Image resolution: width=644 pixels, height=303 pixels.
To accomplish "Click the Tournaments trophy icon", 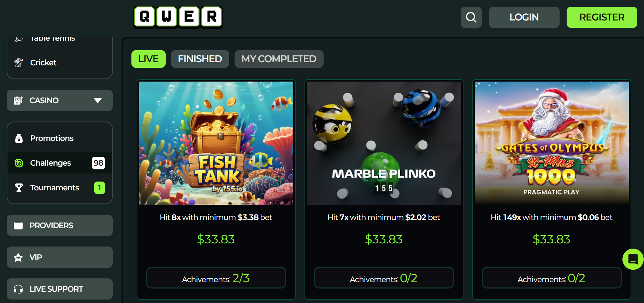I will pos(19,188).
